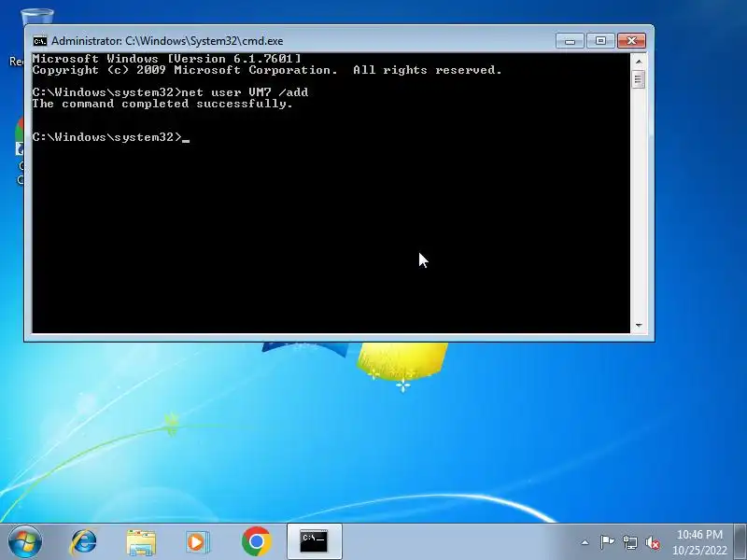The image size is (747, 560).
Task: Click the 'Microsoft Windows [Version 6.1.7601]' line
Action: tap(167, 59)
